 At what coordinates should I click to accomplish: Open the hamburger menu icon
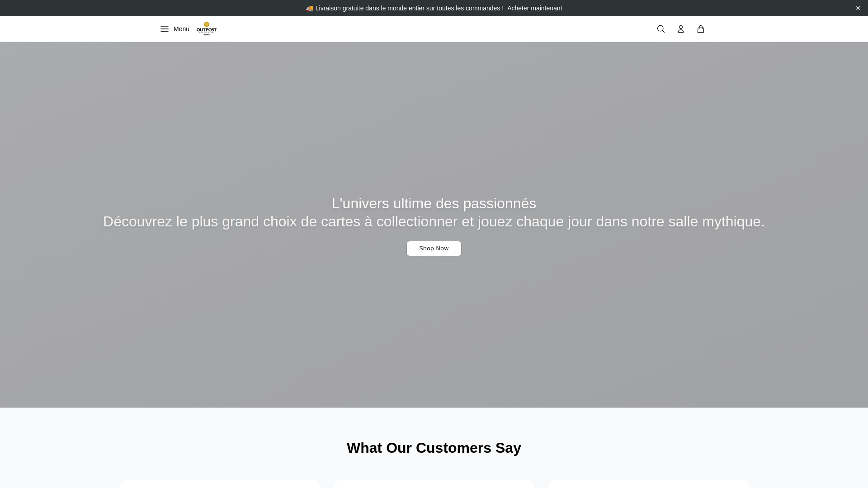165,29
